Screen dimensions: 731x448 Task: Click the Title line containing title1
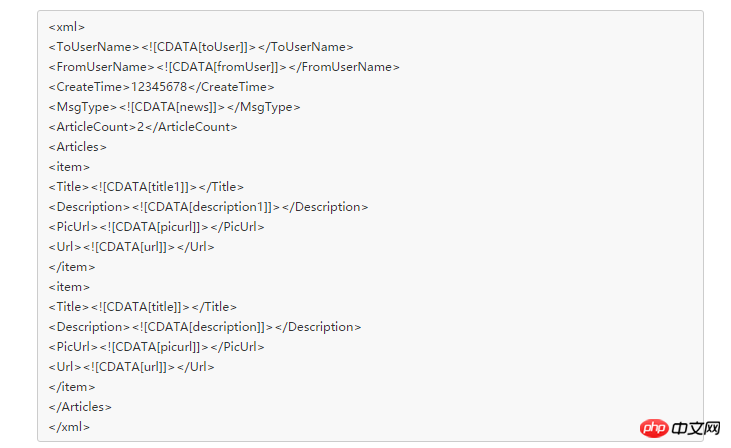coord(146,187)
